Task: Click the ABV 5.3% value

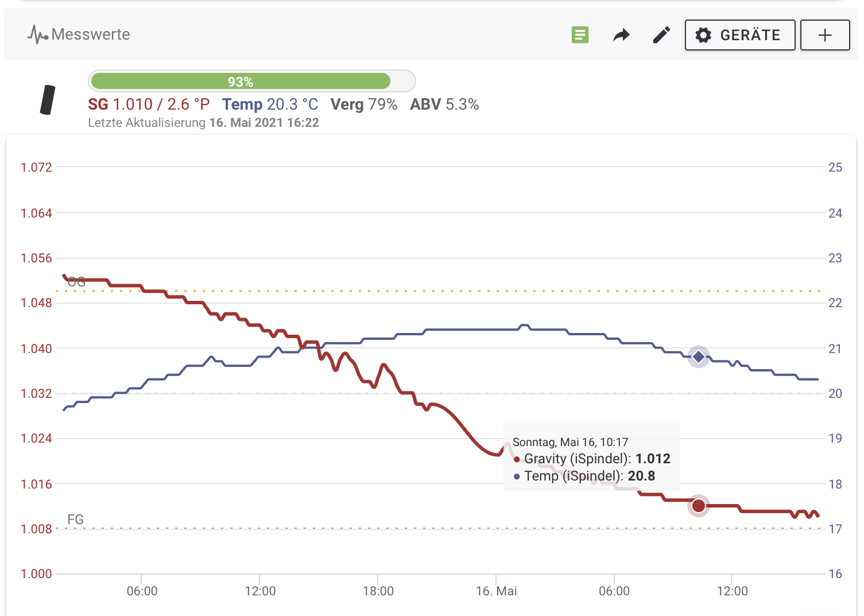Action: [x=444, y=104]
